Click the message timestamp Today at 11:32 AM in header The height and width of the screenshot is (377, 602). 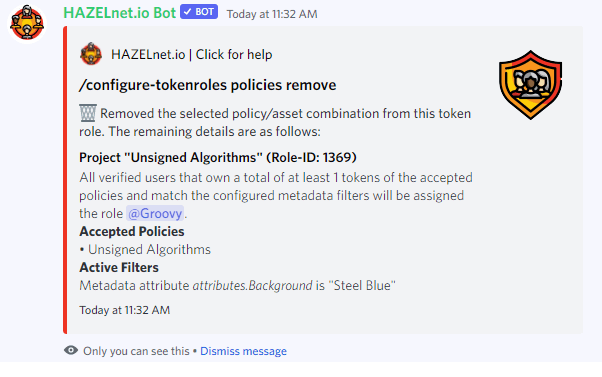click(272, 14)
